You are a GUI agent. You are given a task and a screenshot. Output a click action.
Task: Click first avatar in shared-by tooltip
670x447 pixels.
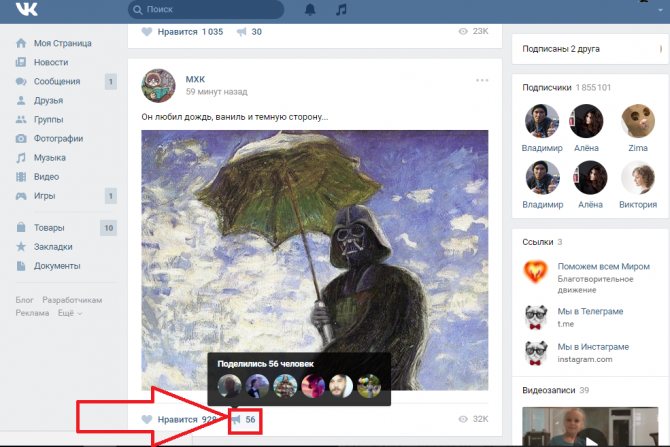[x=229, y=386]
